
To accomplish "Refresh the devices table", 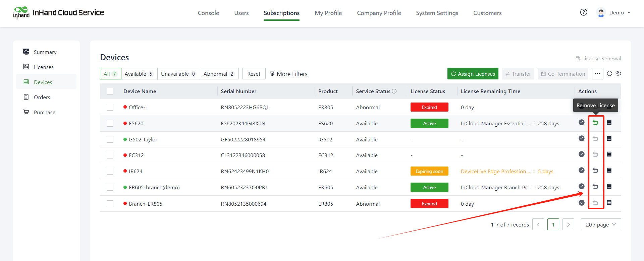I will tap(609, 74).
